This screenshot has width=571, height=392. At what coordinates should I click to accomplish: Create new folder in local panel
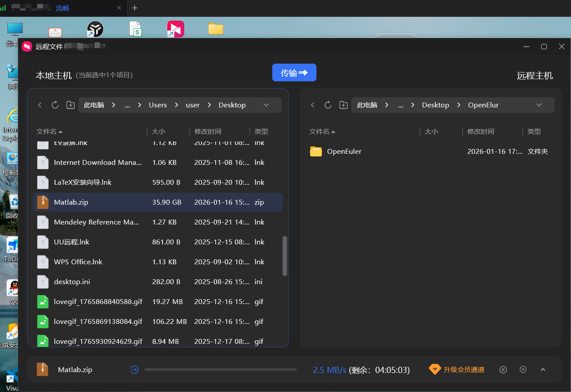pyautogui.click(x=70, y=105)
